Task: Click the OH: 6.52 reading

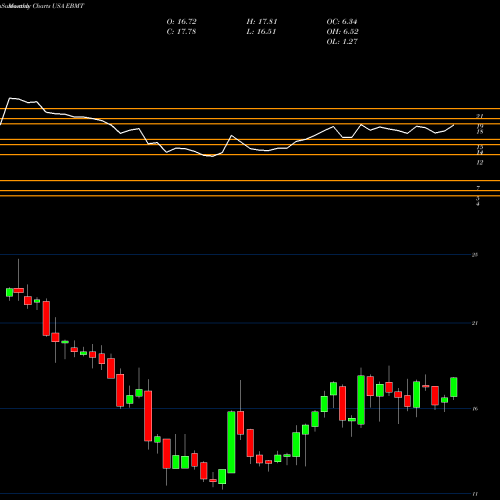Action: [342, 32]
